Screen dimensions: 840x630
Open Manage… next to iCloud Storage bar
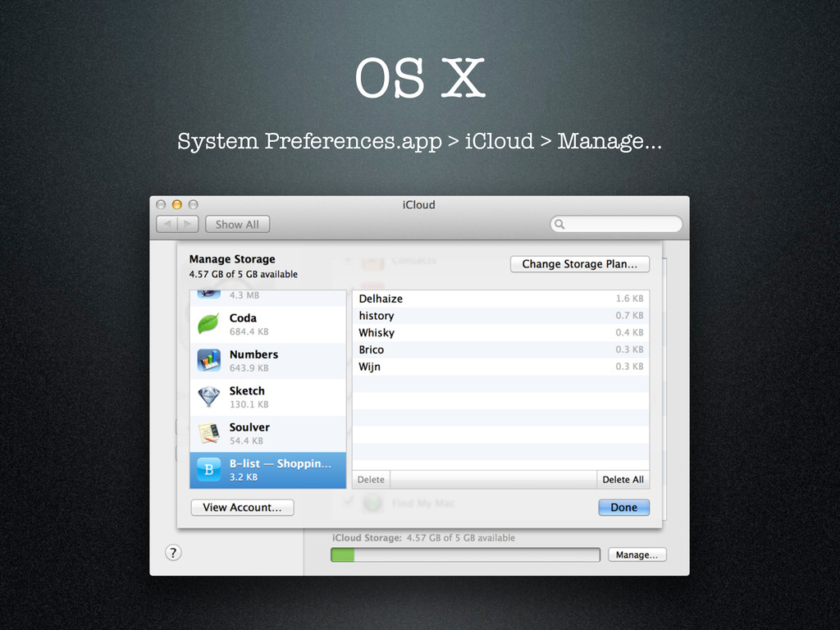(x=637, y=555)
